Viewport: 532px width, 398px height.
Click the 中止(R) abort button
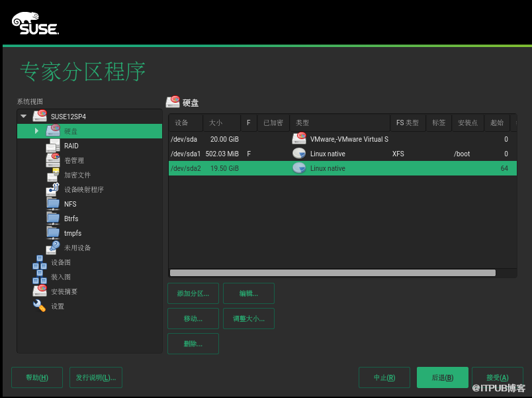pos(384,377)
